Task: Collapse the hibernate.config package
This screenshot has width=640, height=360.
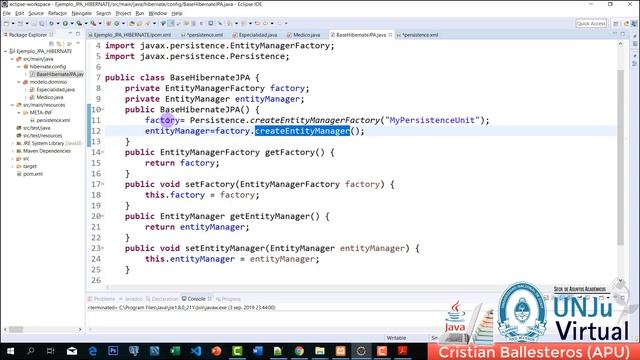Action: pos(19,67)
